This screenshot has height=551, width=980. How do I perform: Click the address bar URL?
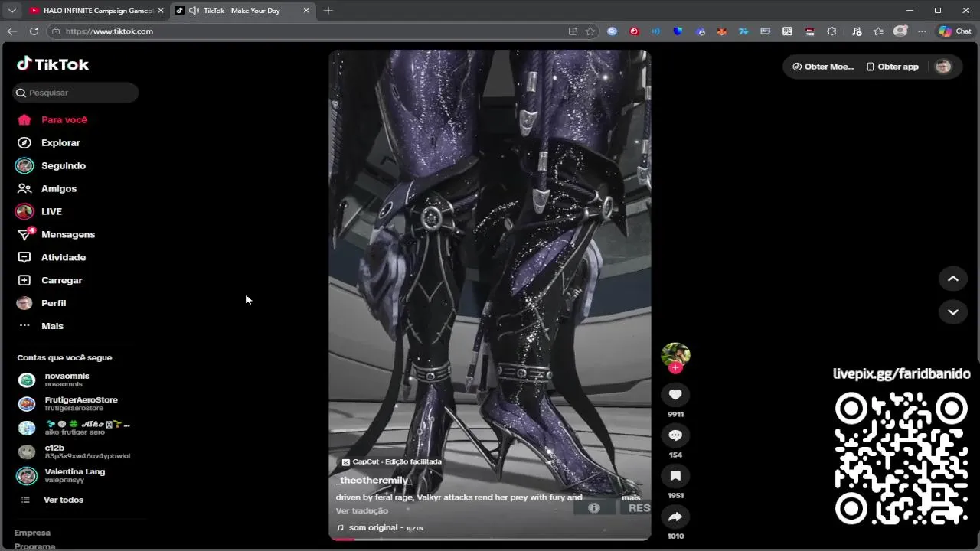coord(109,31)
